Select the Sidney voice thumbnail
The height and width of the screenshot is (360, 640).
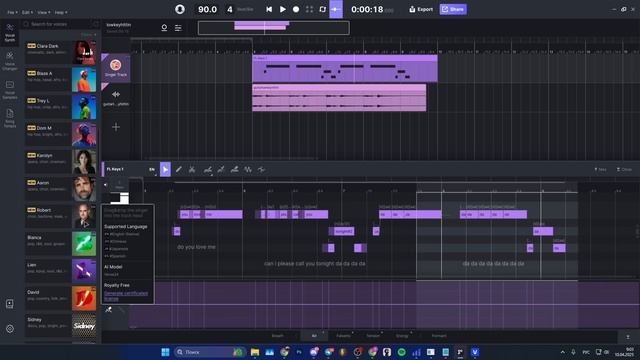(84, 326)
